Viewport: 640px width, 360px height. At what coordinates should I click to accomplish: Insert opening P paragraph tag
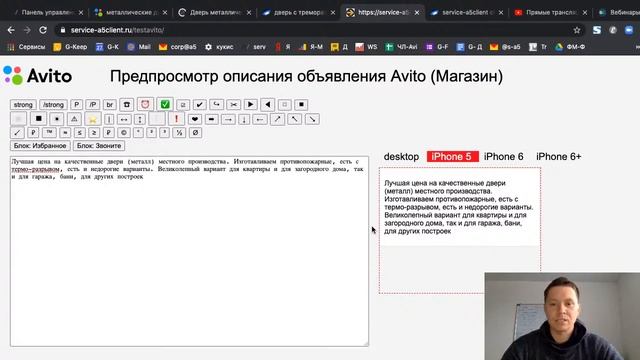(x=76, y=105)
